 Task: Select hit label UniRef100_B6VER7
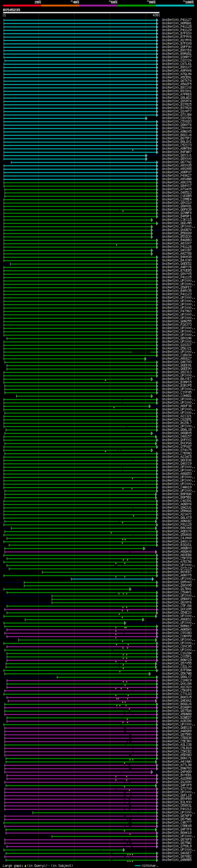coord(177,572)
